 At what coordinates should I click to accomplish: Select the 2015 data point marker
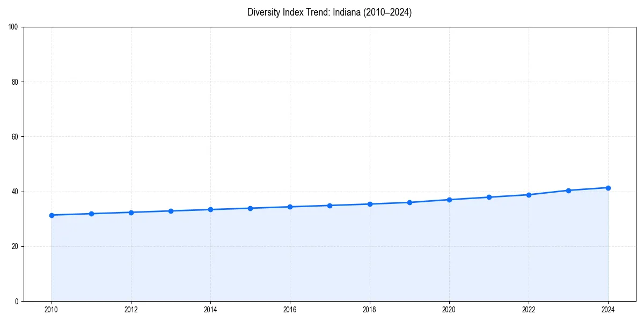click(250, 208)
